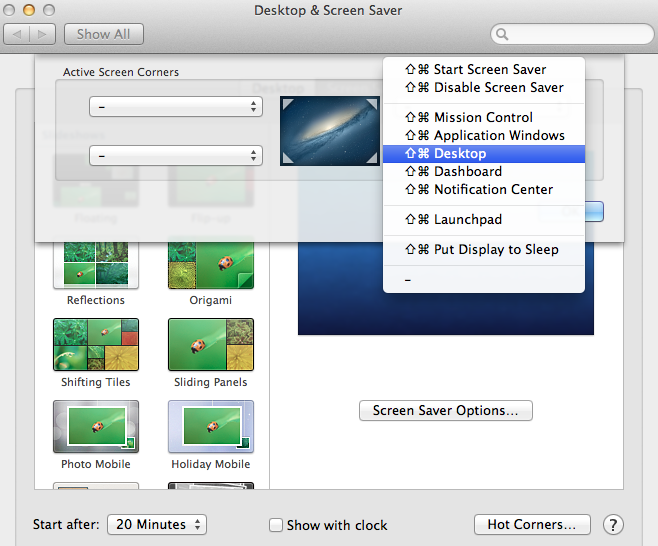Select the Reflections screen saver thumbnail
Image resolution: width=658 pixels, height=546 pixels.
[96, 265]
